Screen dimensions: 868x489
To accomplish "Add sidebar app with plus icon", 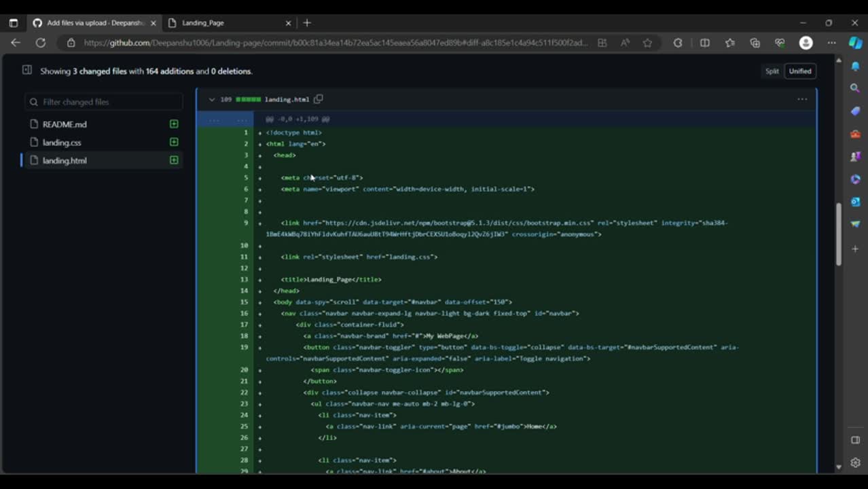I will [x=855, y=249].
